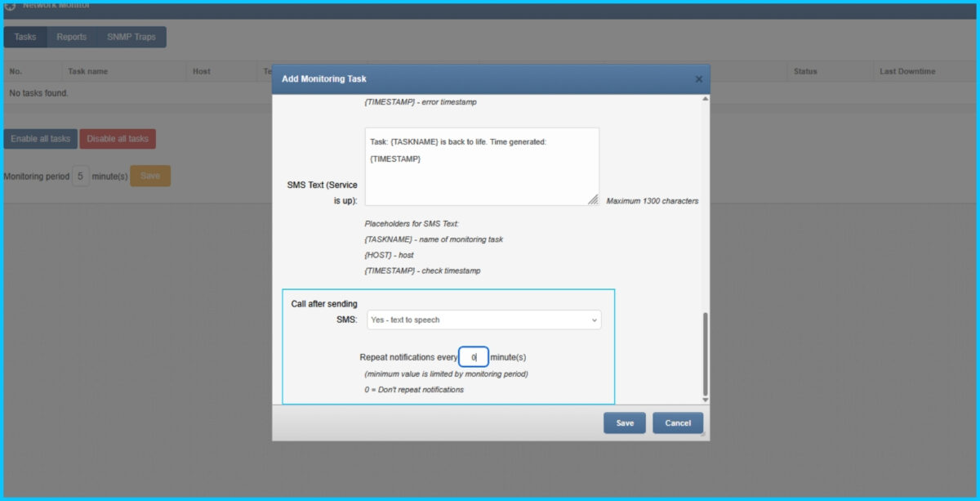
Task: Click the Monitoring period minutes field
Action: pos(80,176)
